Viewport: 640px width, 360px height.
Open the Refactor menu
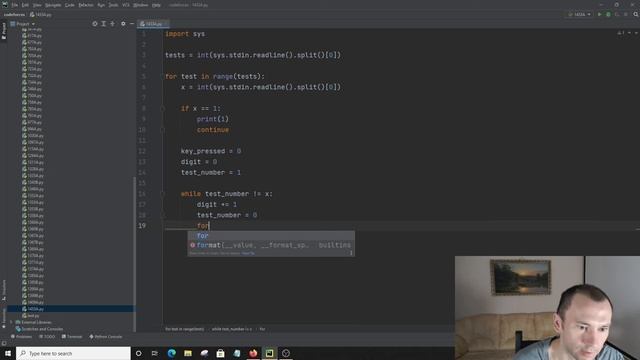tap(86, 5)
